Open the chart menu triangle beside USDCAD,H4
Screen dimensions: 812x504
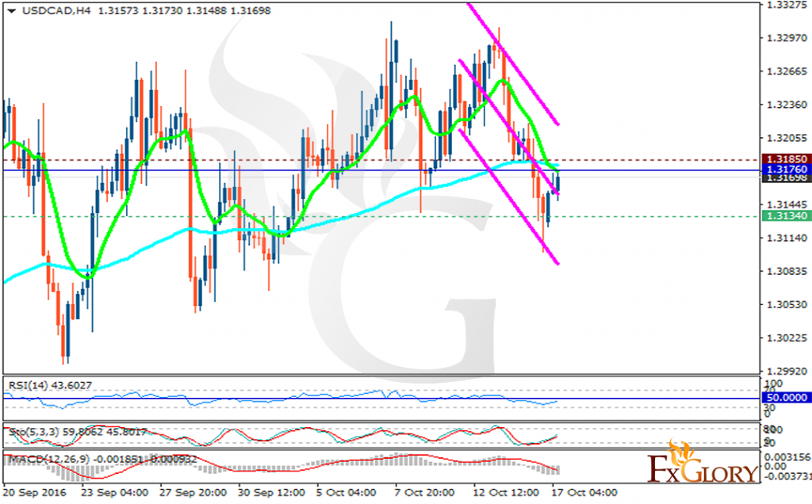point(11,11)
